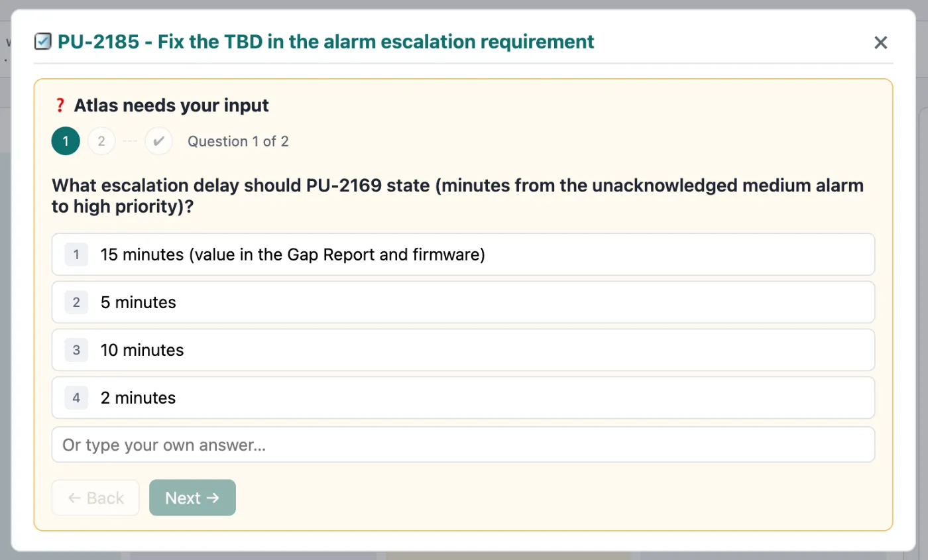This screenshot has height=560, width=928.
Task: Click the number 2 badge beside 5 minutes
Action: point(76,302)
